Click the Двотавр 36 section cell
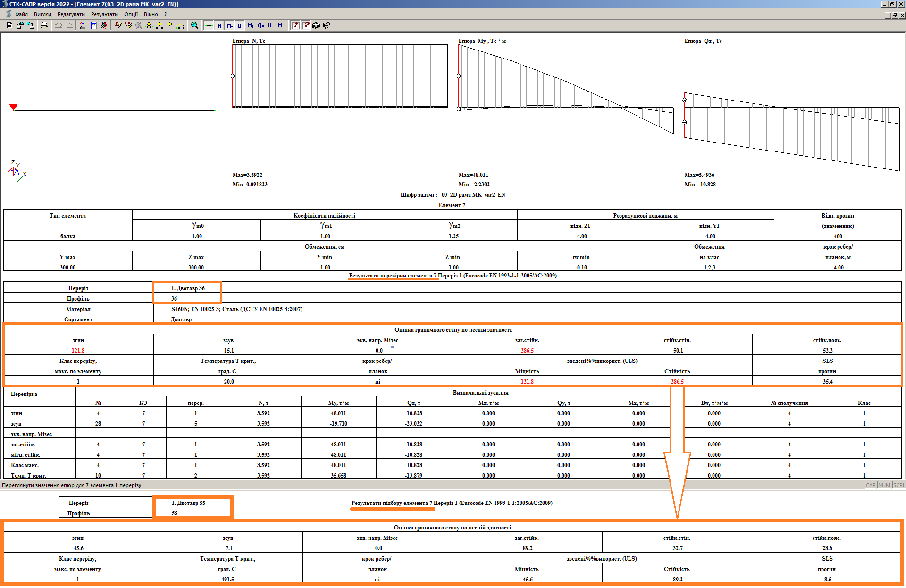Screen dimensions: 906x588 [188, 288]
